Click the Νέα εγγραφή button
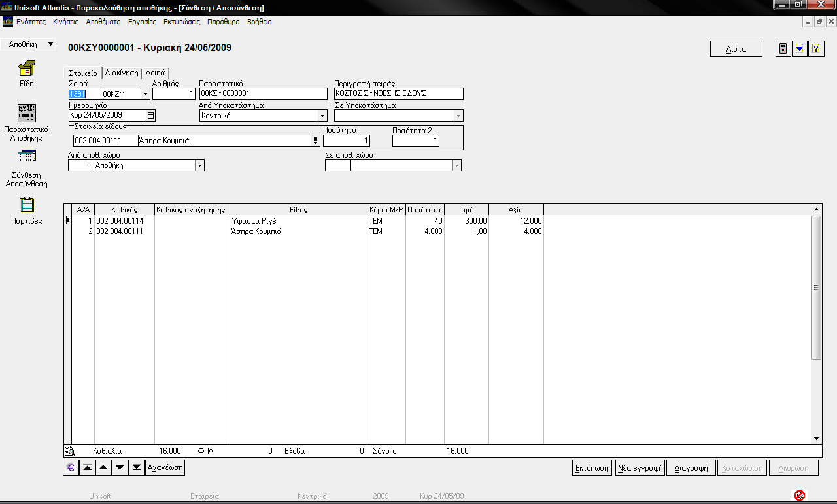Viewport: 837px width, 504px height. 640,468
